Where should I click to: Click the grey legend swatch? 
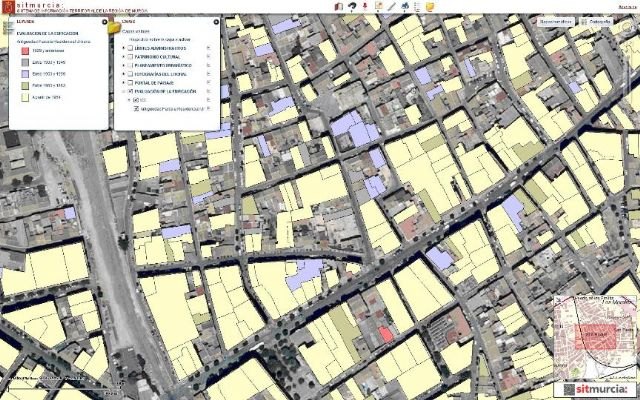(x=25, y=62)
